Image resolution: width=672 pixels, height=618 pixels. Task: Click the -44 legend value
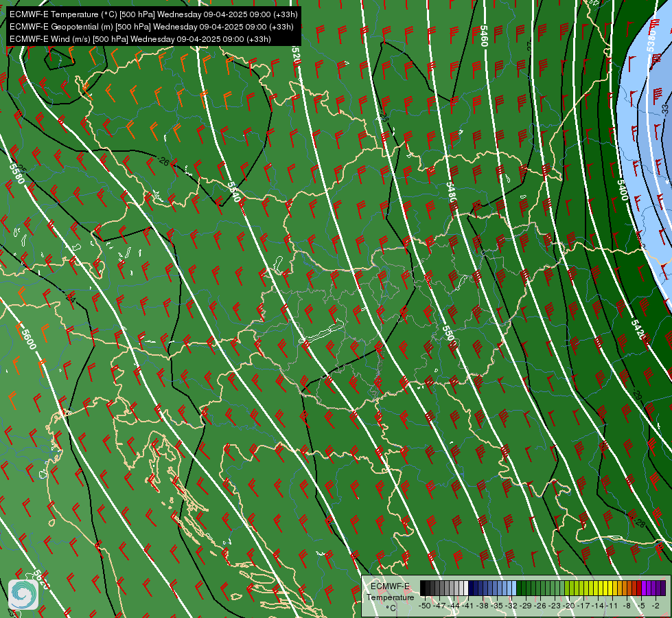pos(454,606)
